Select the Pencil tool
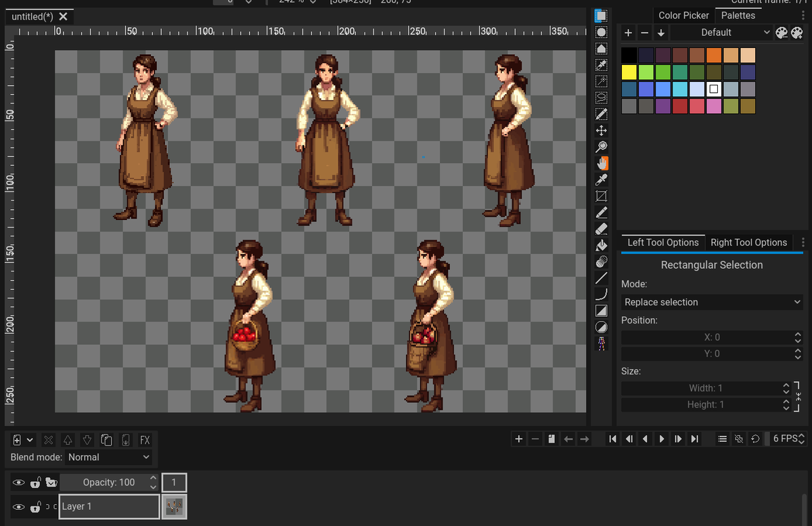 click(601, 213)
